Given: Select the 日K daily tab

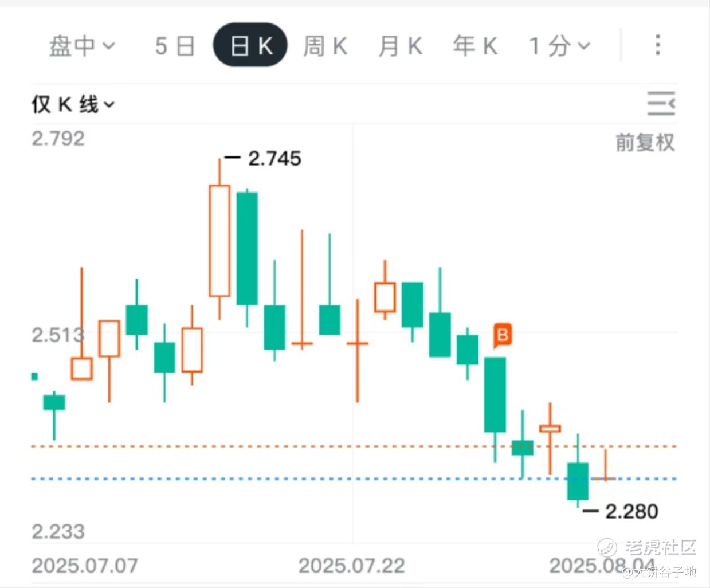Looking at the screenshot, I should point(250,45).
